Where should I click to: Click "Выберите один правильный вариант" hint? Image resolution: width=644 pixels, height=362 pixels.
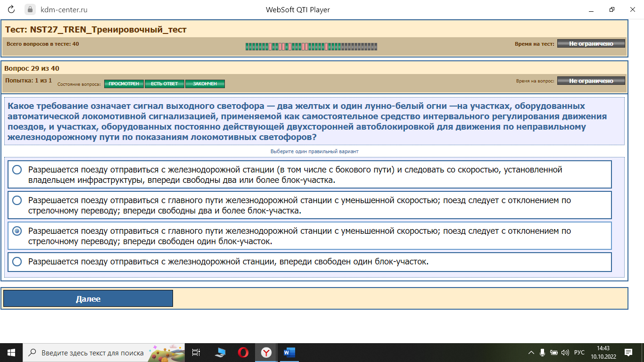314,151
